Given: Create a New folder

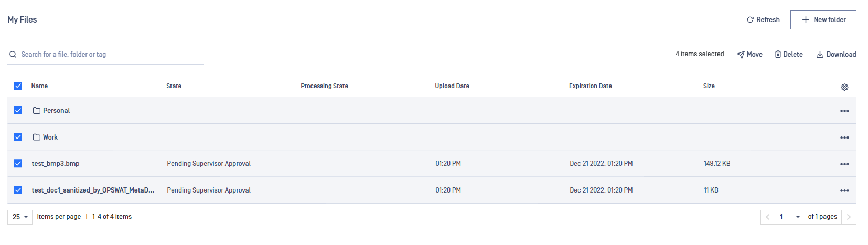Looking at the screenshot, I should [823, 20].
